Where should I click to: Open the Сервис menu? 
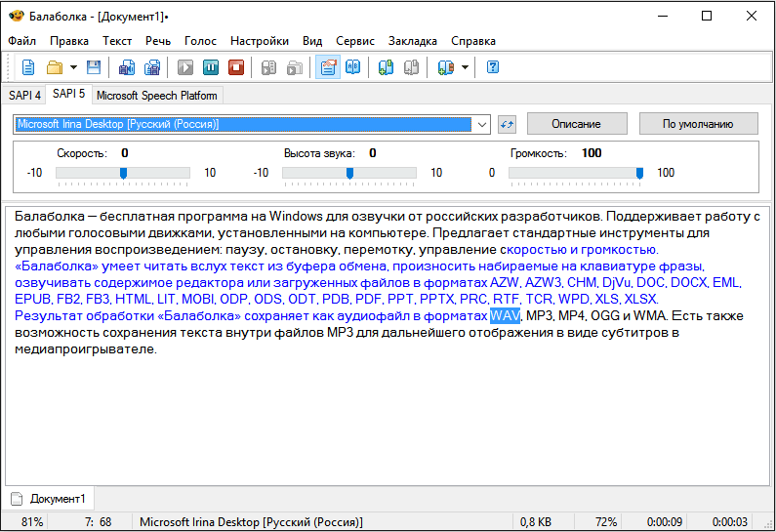[355, 41]
